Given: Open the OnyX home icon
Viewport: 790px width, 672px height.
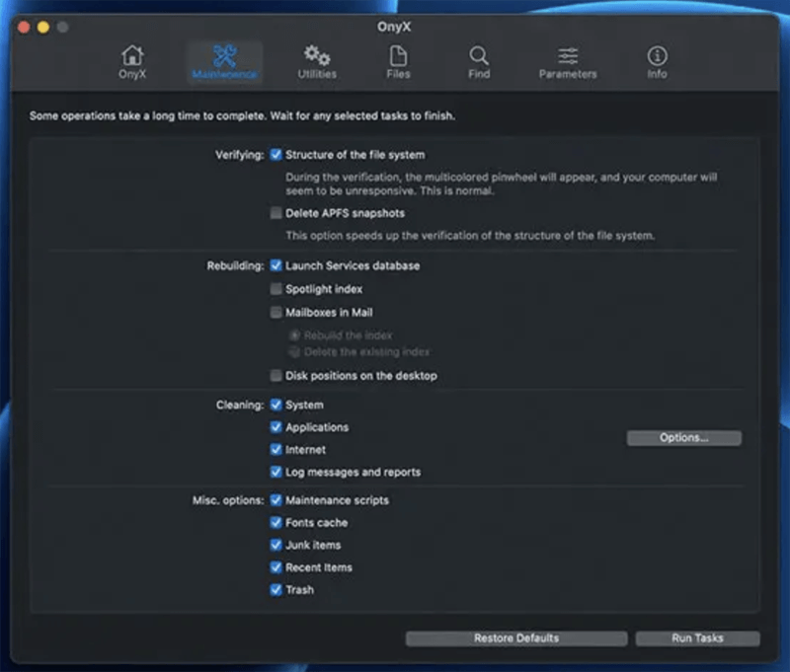Looking at the screenshot, I should click(x=131, y=56).
